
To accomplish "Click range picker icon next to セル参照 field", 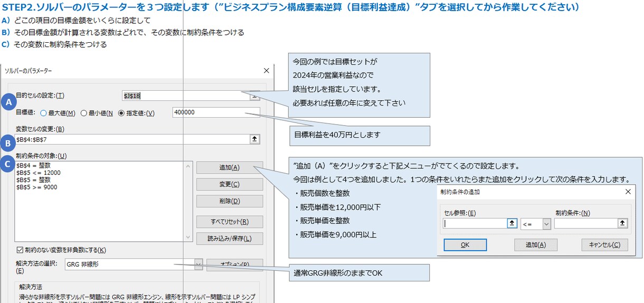I will coord(512,223).
